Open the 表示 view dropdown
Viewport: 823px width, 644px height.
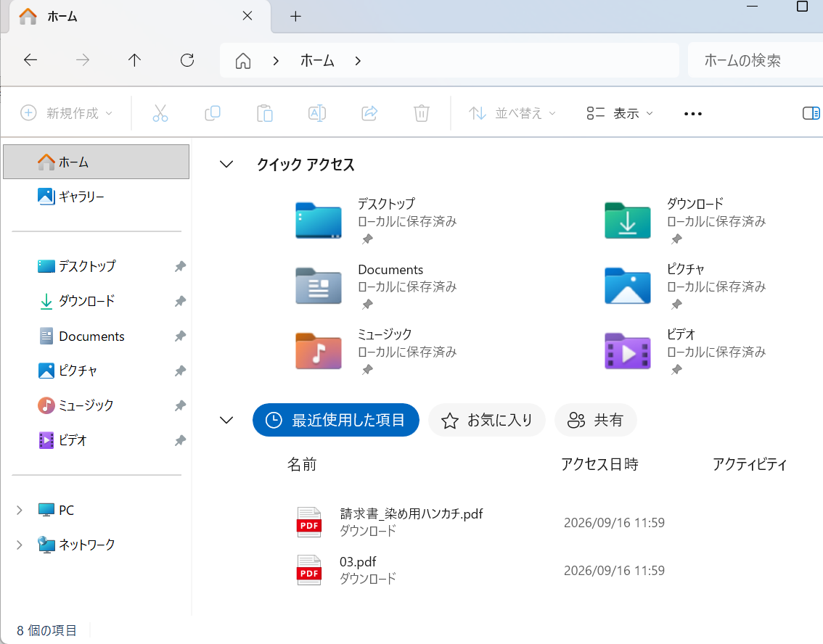pyautogui.click(x=620, y=113)
